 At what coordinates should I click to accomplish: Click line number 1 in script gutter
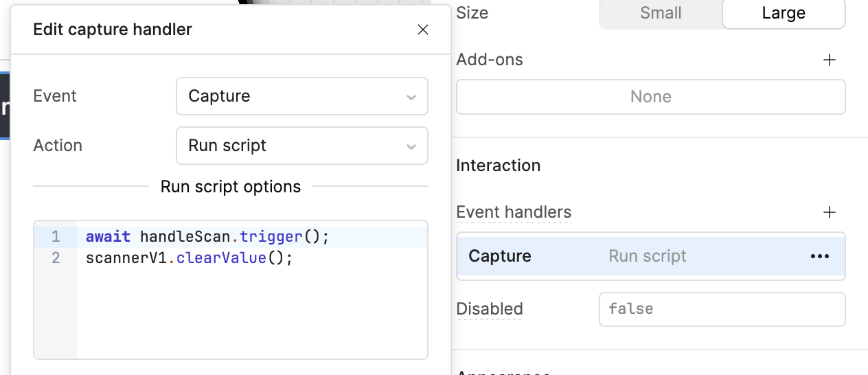coord(56,237)
